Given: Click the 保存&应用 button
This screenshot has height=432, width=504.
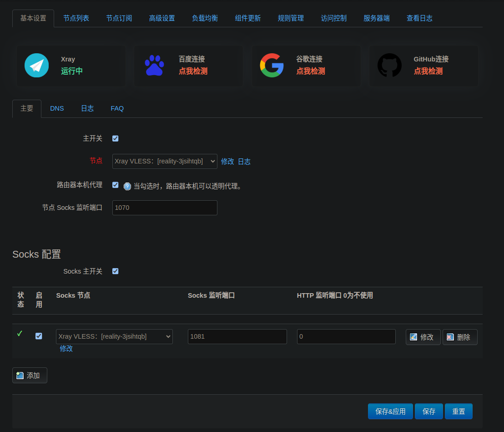Looking at the screenshot, I should coord(390,411).
